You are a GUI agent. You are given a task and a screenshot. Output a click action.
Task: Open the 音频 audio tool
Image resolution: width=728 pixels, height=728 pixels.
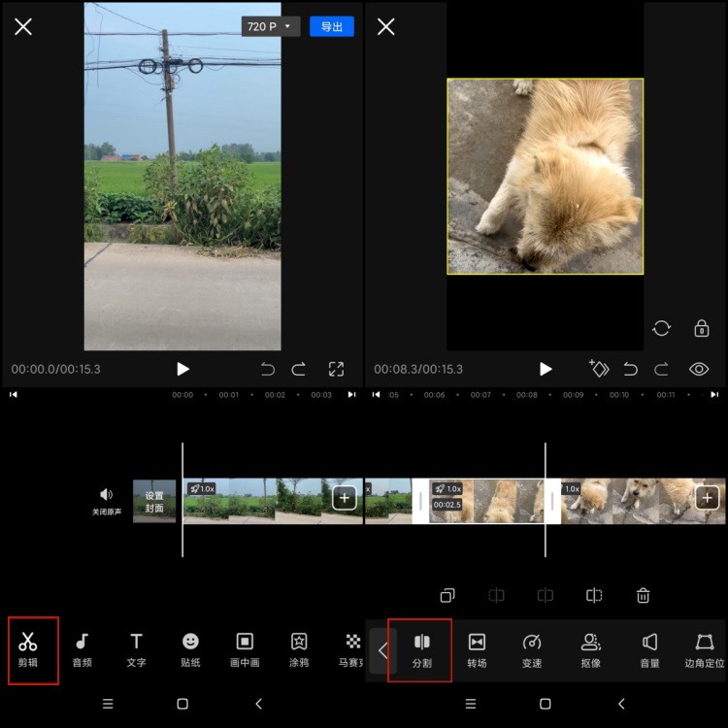pos(83,649)
